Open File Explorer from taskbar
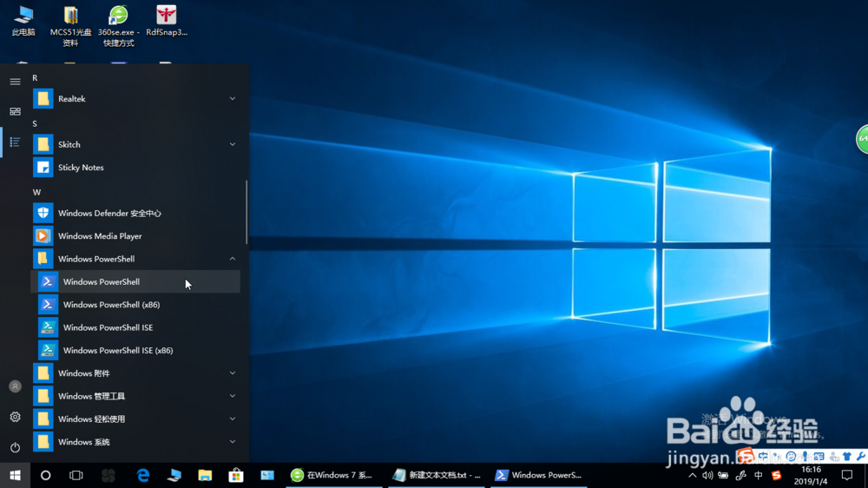The width and height of the screenshot is (868, 488). point(205,475)
